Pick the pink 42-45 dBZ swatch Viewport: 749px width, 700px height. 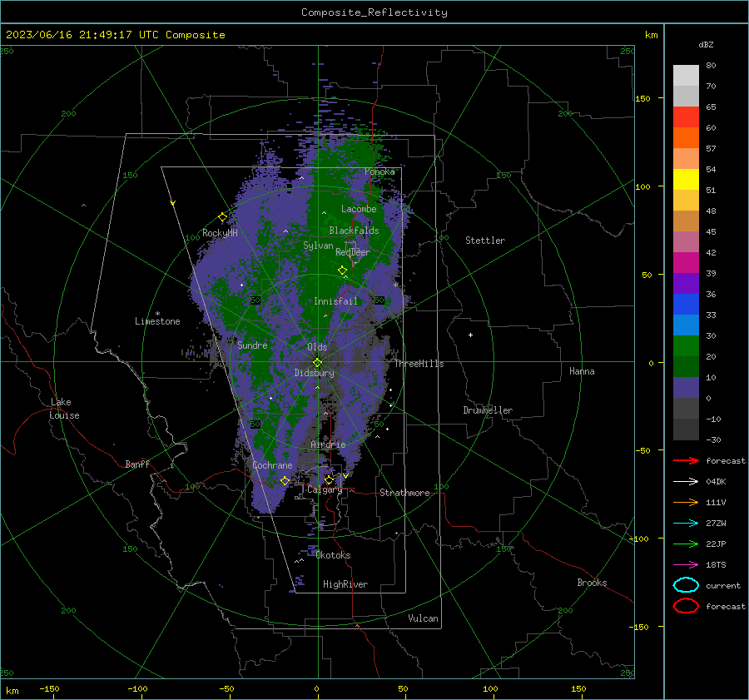pos(686,242)
